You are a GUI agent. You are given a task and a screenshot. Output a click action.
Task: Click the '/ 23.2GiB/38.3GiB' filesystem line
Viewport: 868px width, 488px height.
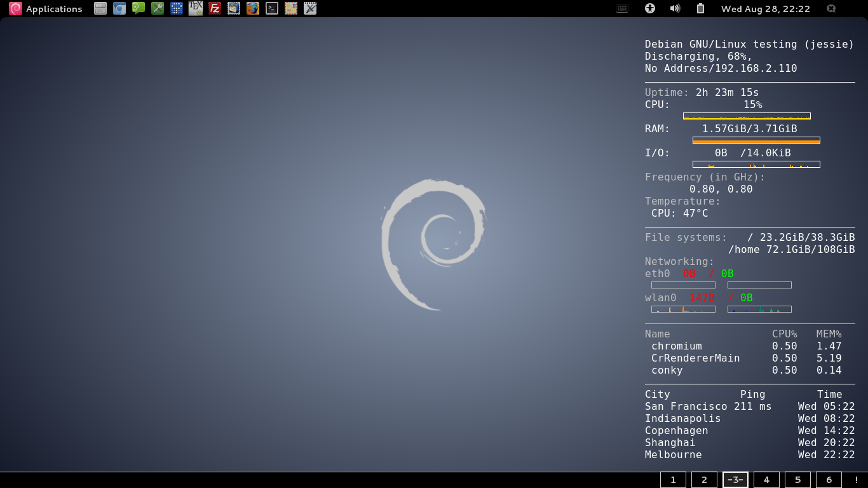801,238
